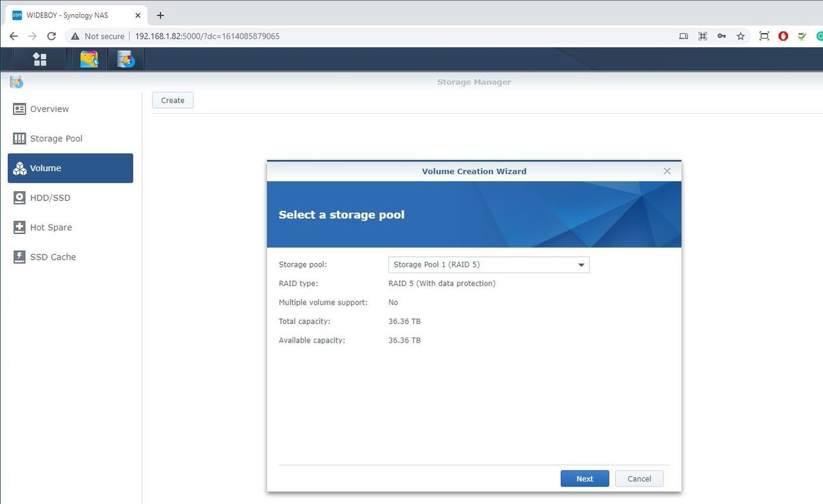Open a new browser tab
Screen dimensions: 823x504
[160, 15]
